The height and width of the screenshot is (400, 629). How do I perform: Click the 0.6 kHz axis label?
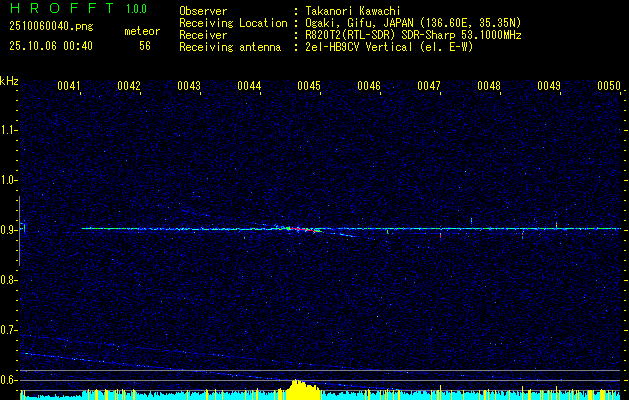pos(9,379)
